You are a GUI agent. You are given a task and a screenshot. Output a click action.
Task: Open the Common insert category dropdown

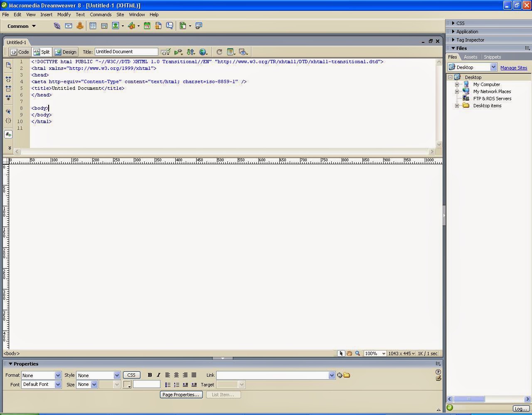coord(22,26)
